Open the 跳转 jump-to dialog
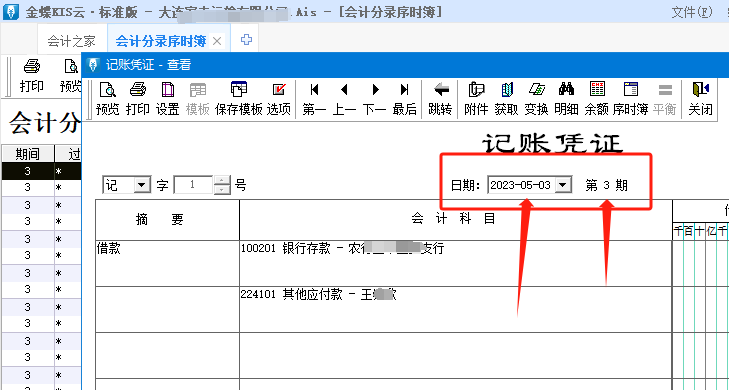 point(440,99)
